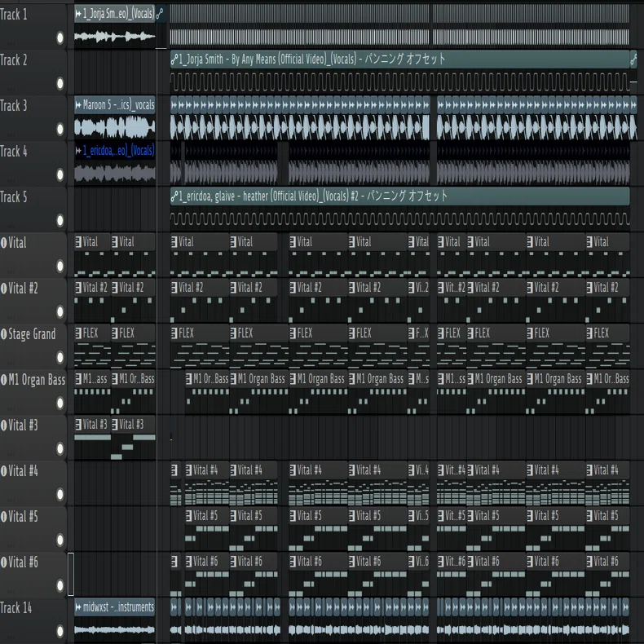The width and height of the screenshot is (644, 644).
Task: Open the clip menu icon of the midwxst instruments clip
Action: [x=78, y=607]
